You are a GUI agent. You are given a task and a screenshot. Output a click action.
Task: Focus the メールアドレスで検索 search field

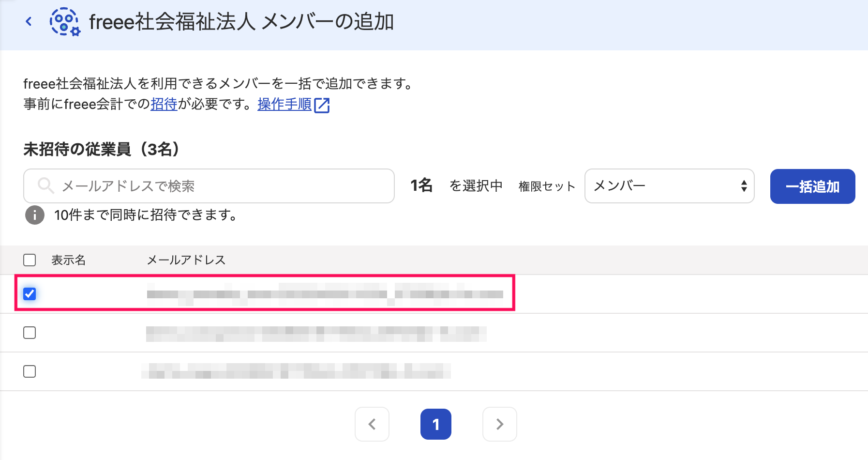(x=209, y=186)
